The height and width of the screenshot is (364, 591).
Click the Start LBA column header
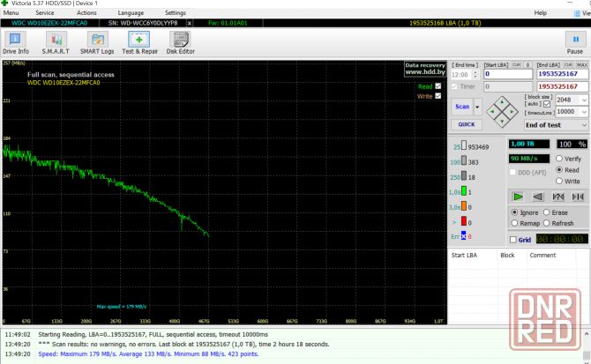point(473,256)
